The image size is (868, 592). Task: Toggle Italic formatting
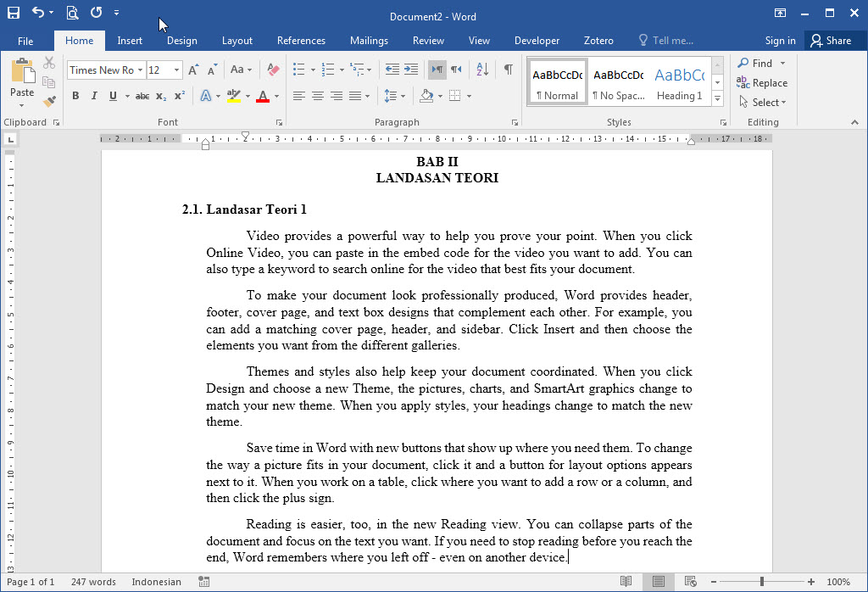click(94, 97)
